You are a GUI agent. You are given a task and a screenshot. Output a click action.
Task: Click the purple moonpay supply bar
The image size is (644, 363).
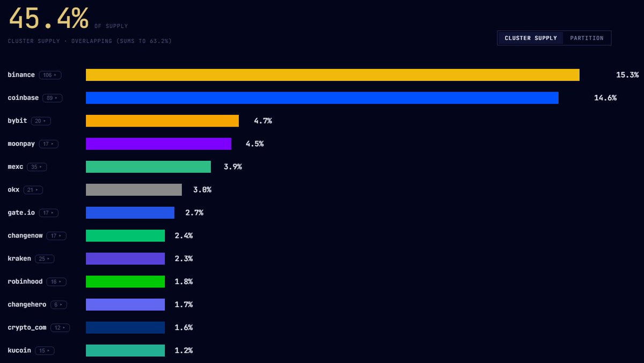point(158,144)
